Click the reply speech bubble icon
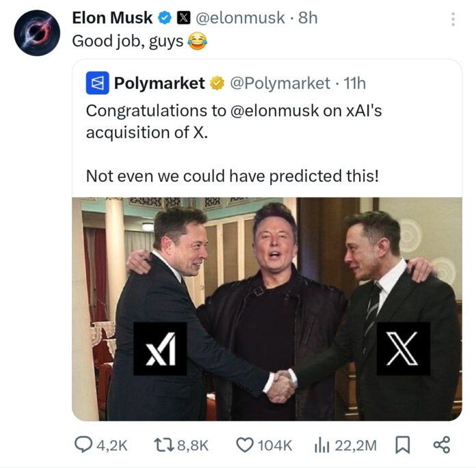This screenshot has width=476, height=468. click(x=83, y=445)
